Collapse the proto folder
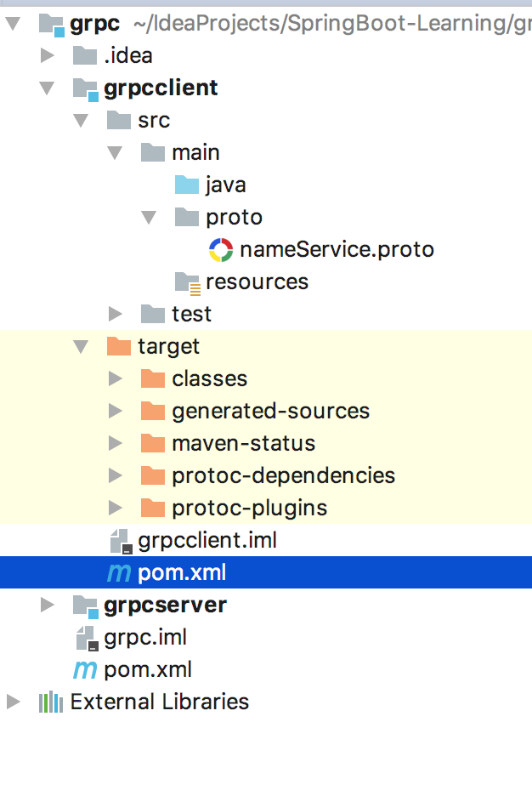 pyautogui.click(x=150, y=217)
